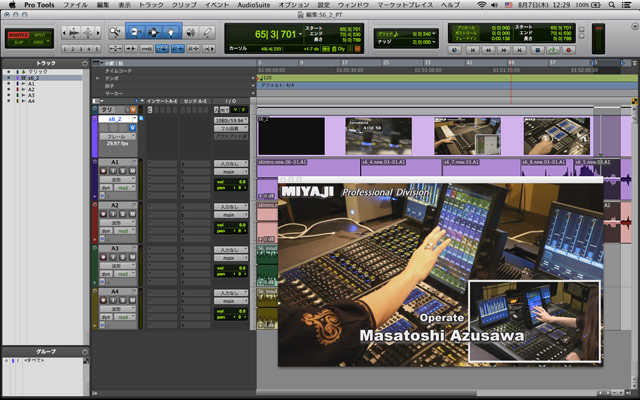640x400 pixels.
Task: Click the Online sync clock button
Action: pos(454,50)
